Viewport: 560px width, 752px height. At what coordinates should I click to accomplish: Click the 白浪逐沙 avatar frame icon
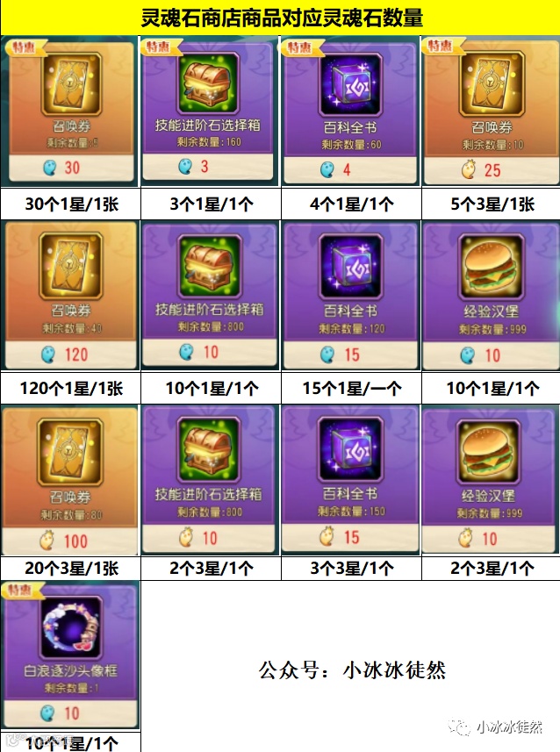[x=71, y=627]
